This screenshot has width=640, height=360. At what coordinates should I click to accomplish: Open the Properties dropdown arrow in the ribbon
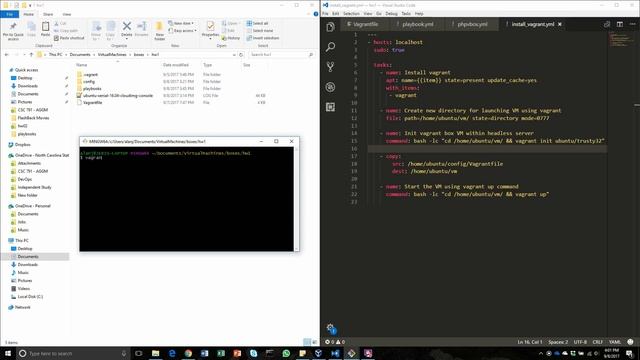coord(210,39)
